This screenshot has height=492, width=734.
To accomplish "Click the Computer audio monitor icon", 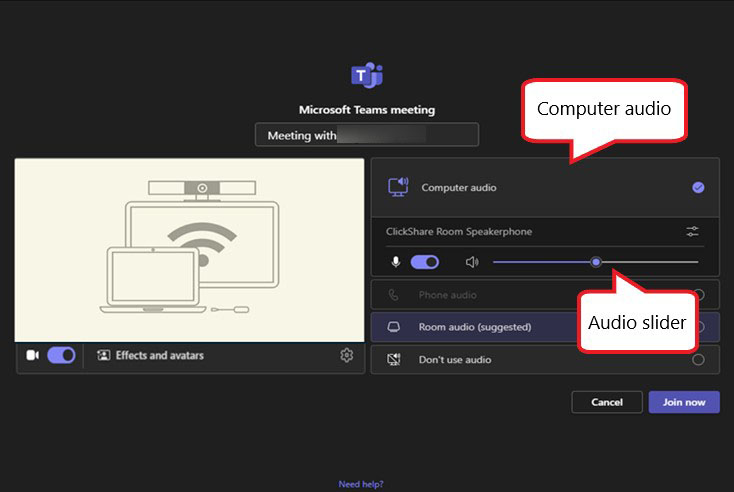I will (398, 187).
